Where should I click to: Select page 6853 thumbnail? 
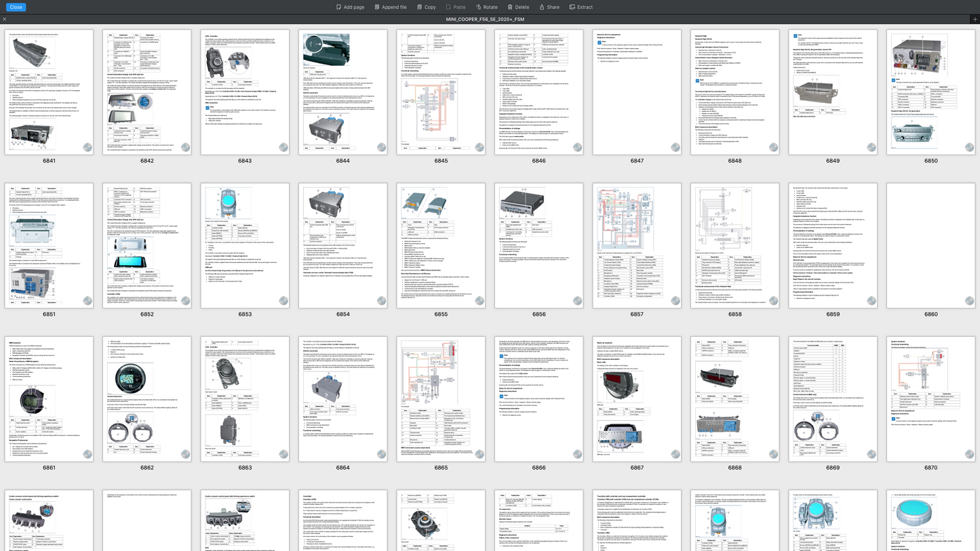tap(245, 245)
